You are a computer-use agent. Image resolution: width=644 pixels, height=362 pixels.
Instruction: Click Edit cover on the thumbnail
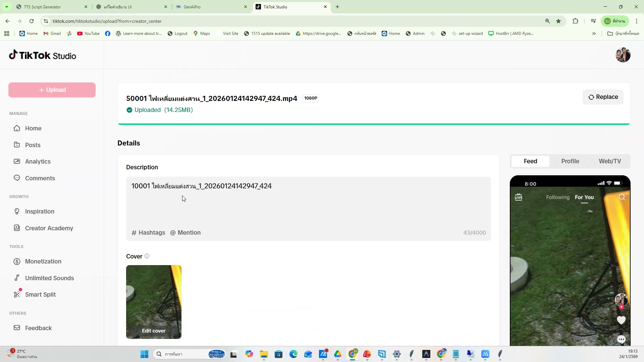[154, 331]
